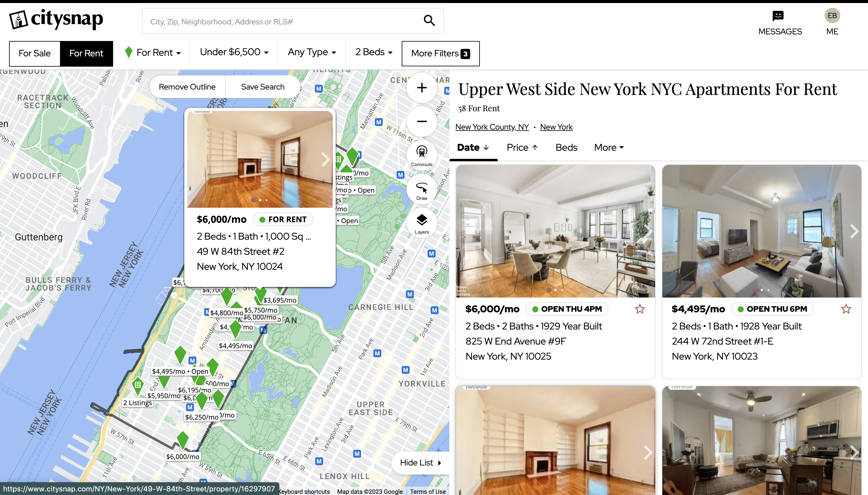Open map Layers options
The image size is (868, 495).
(422, 223)
